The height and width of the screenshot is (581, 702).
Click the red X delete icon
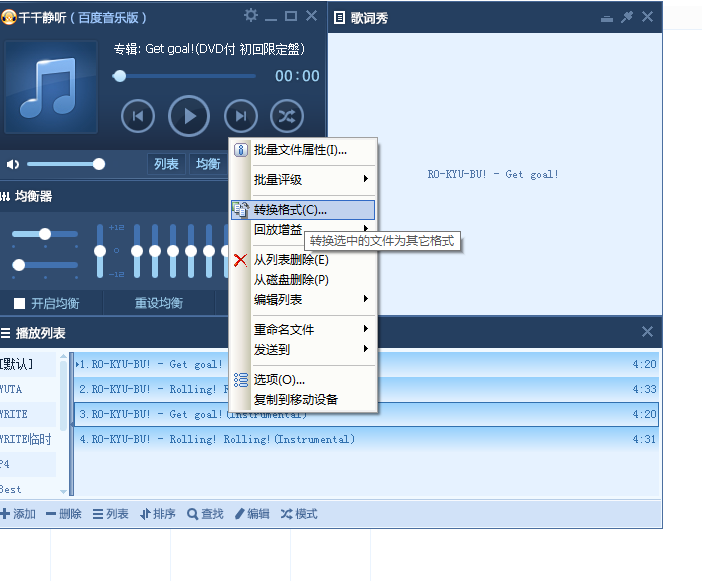pos(240,260)
